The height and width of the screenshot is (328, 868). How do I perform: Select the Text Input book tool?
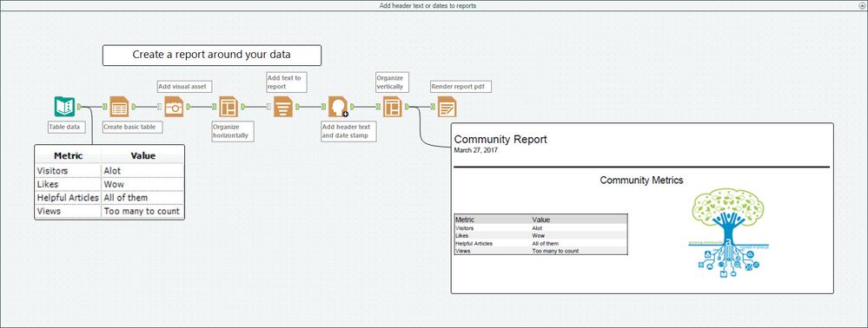click(x=64, y=106)
